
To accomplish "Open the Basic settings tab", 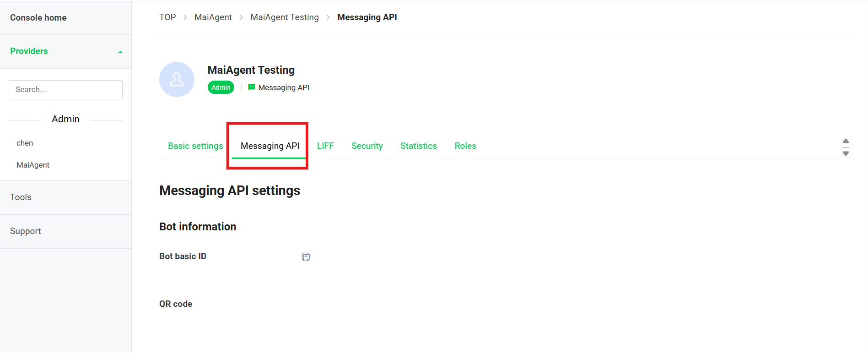I will tap(195, 146).
